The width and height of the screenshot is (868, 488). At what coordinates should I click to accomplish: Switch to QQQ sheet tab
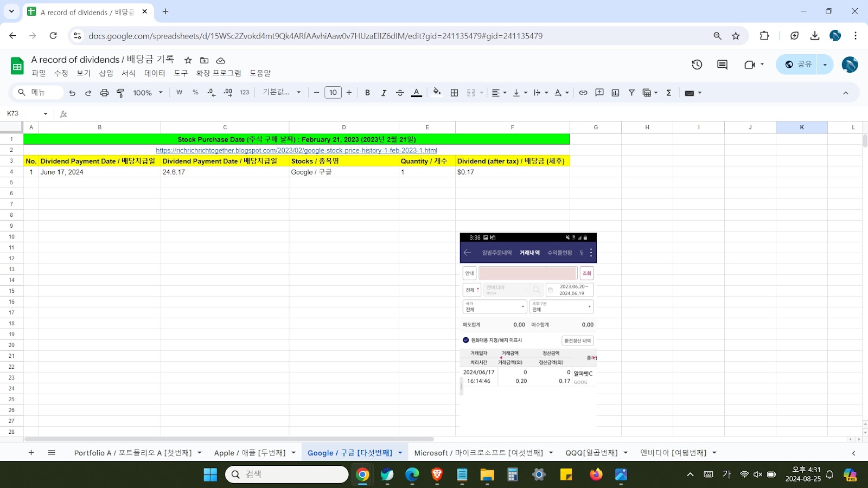591,453
